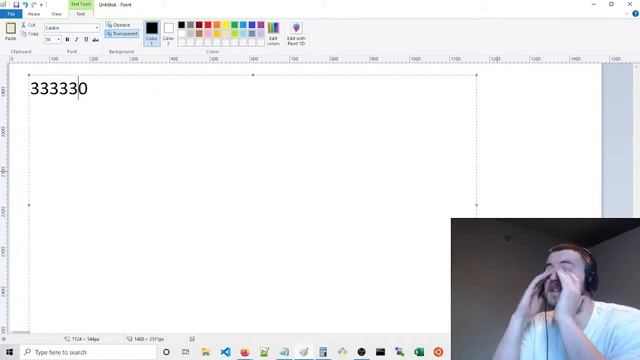The image size is (640, 360).
Task: Toggle italic text formatting
Action: (x=76, y=40)
